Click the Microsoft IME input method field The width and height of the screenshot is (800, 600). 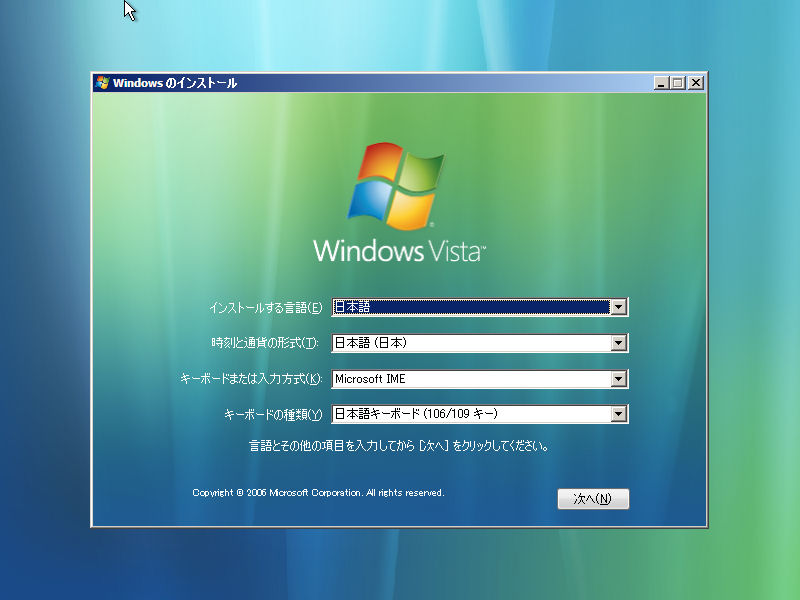click(470, 379)
